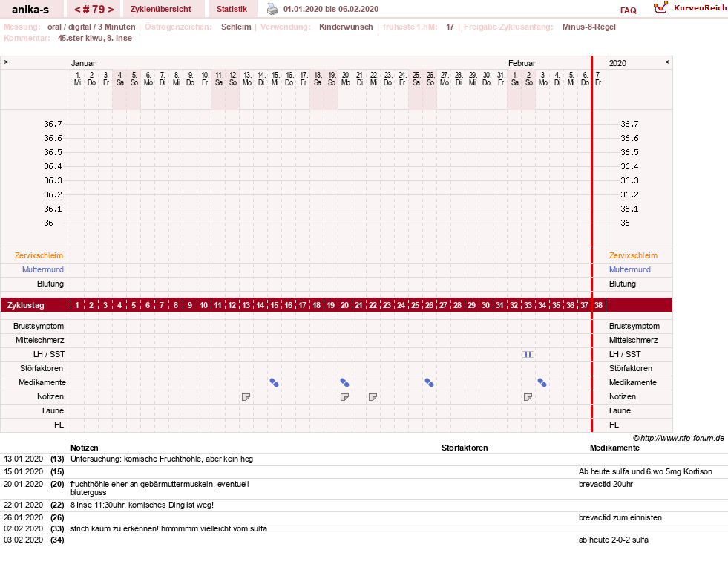Collapse chart with top-right < arrow
728x576 pixels.
[667, 62]
